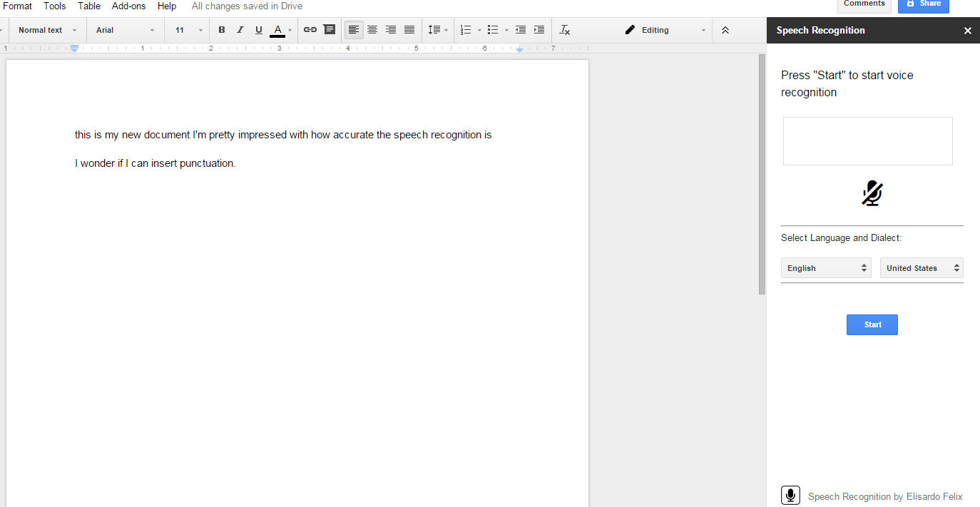Open the Normal text style dropdown
Image resolution: width=980 pixels, height=507 pixels.
tap(47, 30)
